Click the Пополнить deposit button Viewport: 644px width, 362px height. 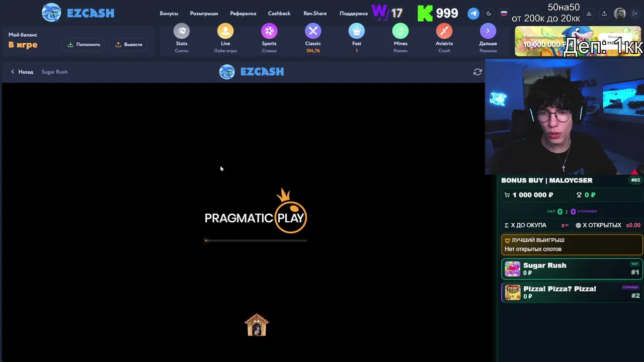[84, 44]
